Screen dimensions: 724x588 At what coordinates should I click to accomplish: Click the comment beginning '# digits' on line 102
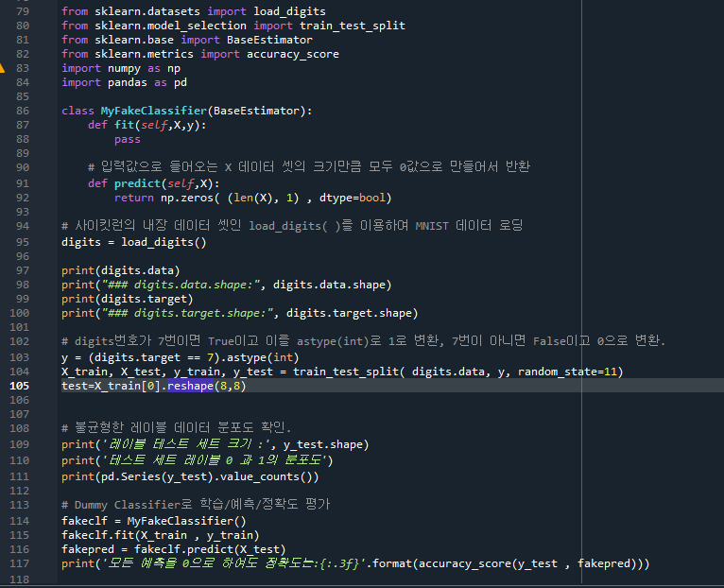(x=363, y=341)
